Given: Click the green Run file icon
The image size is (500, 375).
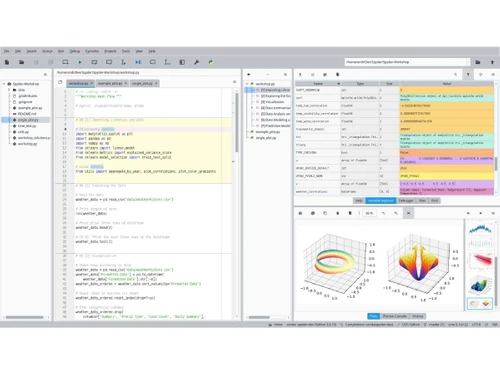Looking at the screenshot, I should pos(80,62).
